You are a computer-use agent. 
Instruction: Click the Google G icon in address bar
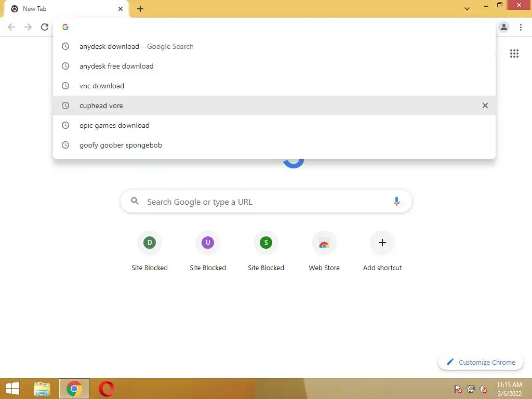pyautogui.click(x=65, y=27)
